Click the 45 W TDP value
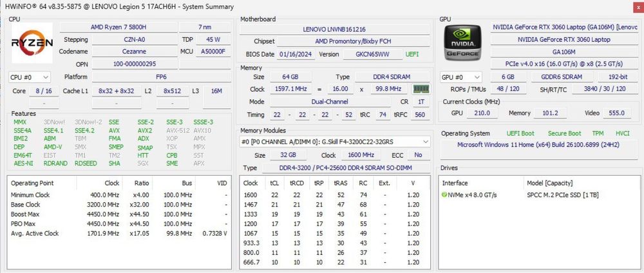Screen dimensions: 644x273 [x=213, y=40]
